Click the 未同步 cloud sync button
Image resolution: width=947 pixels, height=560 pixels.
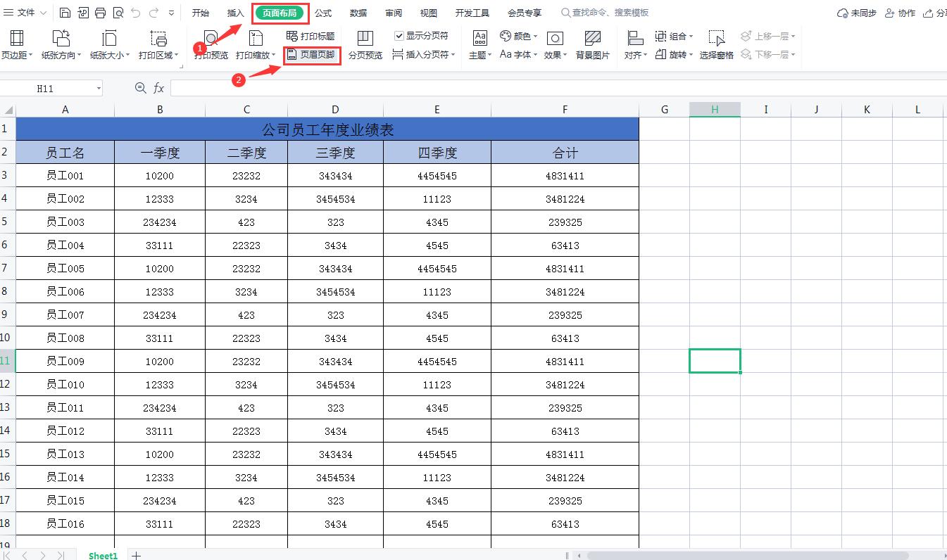click(856, 13)
